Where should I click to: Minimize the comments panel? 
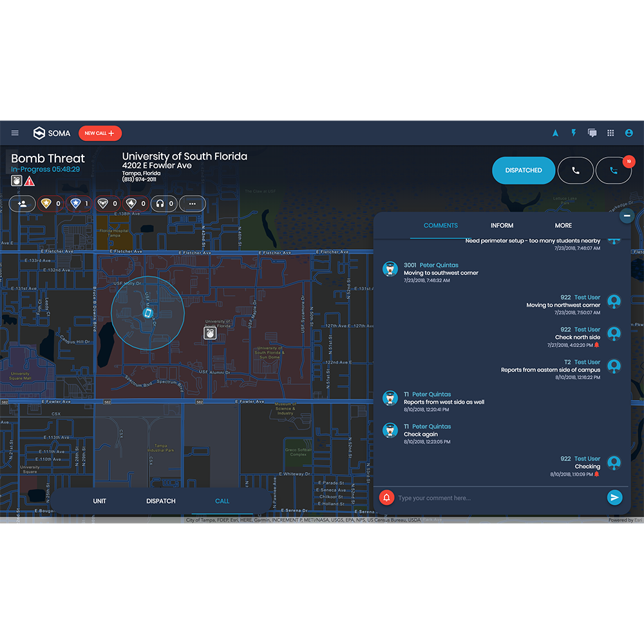[x=627, y=216]
